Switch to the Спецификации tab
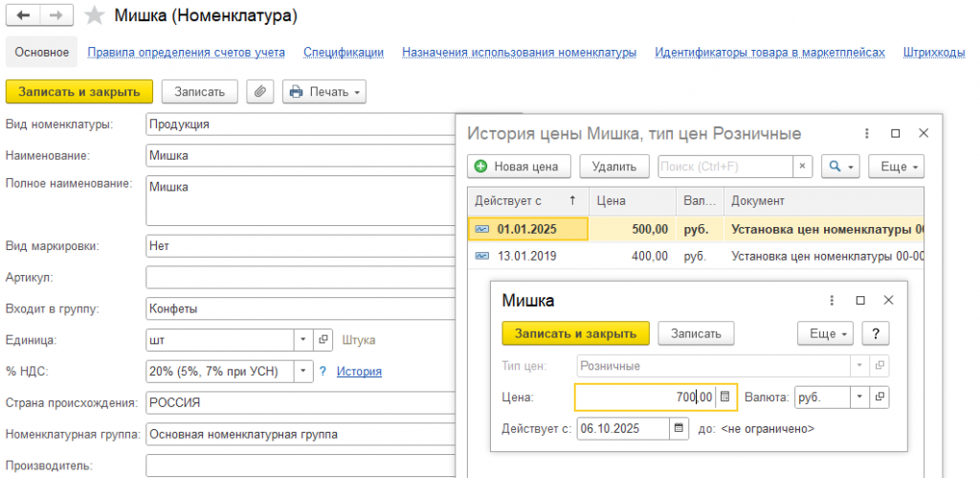The width and height of the screenshot is (980, 478). 344,53
